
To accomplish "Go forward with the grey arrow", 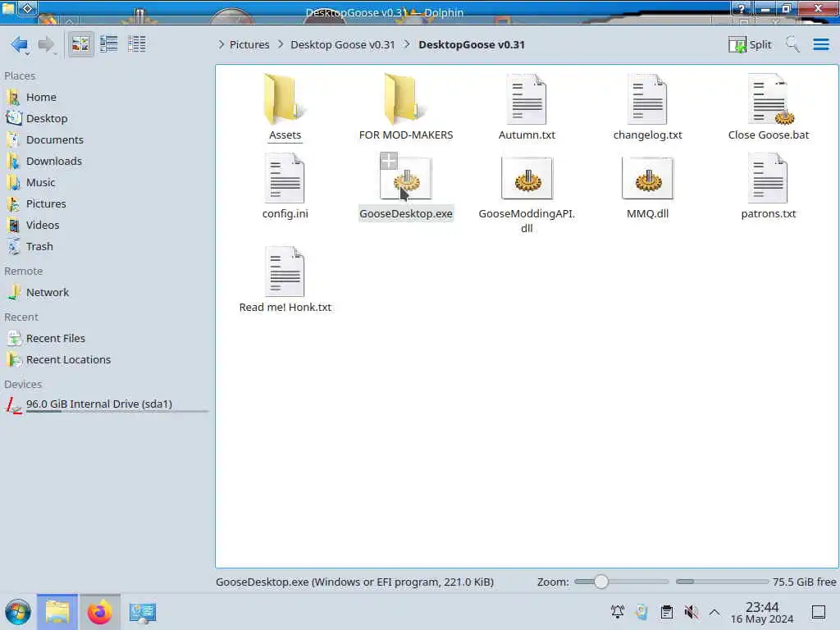I will (x=46, y=44).
